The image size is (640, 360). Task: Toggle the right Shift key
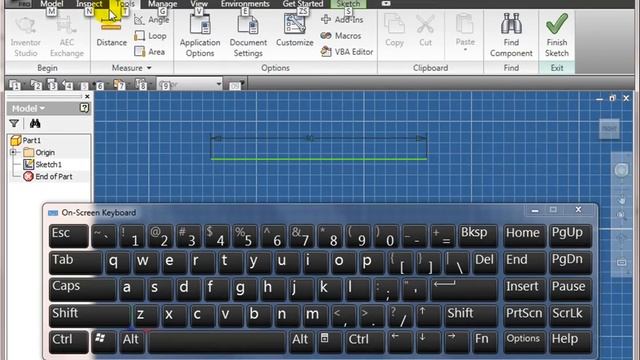470,316
